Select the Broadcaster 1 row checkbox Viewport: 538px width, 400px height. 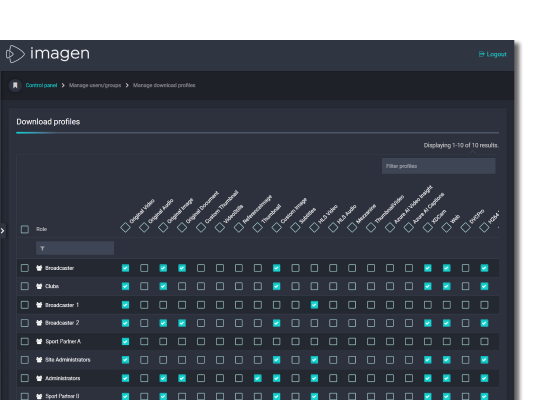[25, 305]
